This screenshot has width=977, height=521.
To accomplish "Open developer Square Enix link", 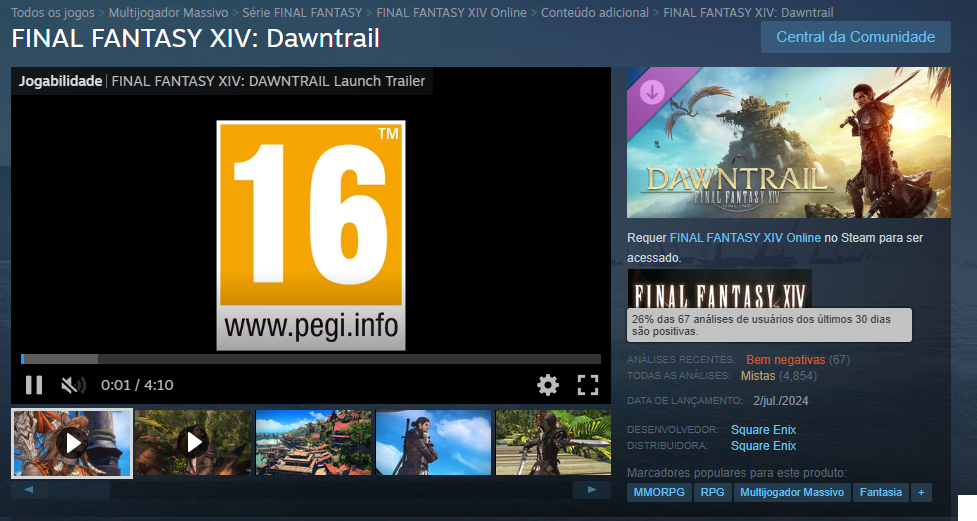I will click(763, 429).
